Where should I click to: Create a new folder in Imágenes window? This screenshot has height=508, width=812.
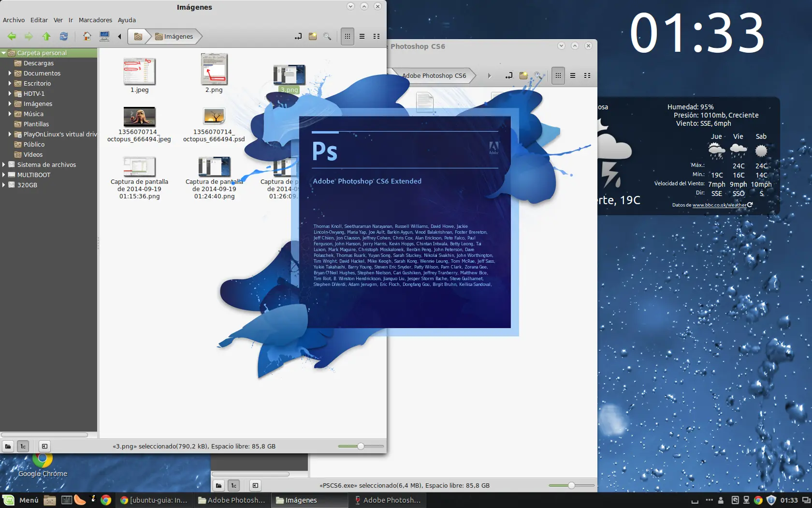coord(313,36)
